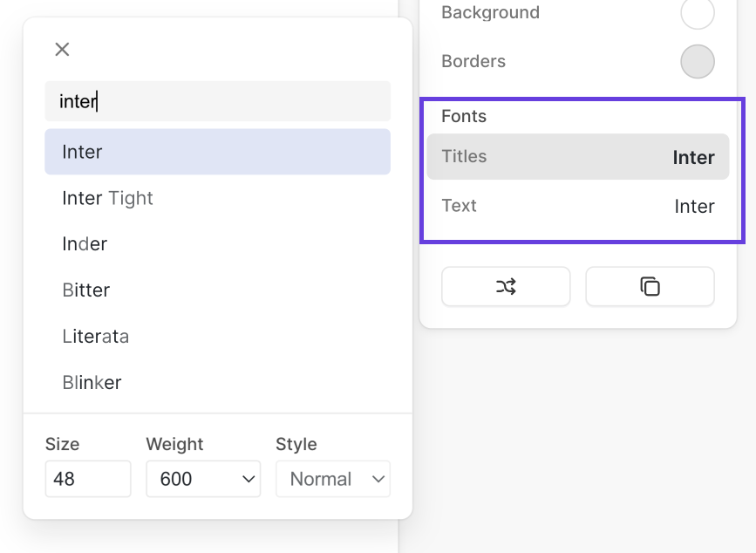Click the Fonts section header
This screenshot has width=756, height=553.
tap(464, 115)
